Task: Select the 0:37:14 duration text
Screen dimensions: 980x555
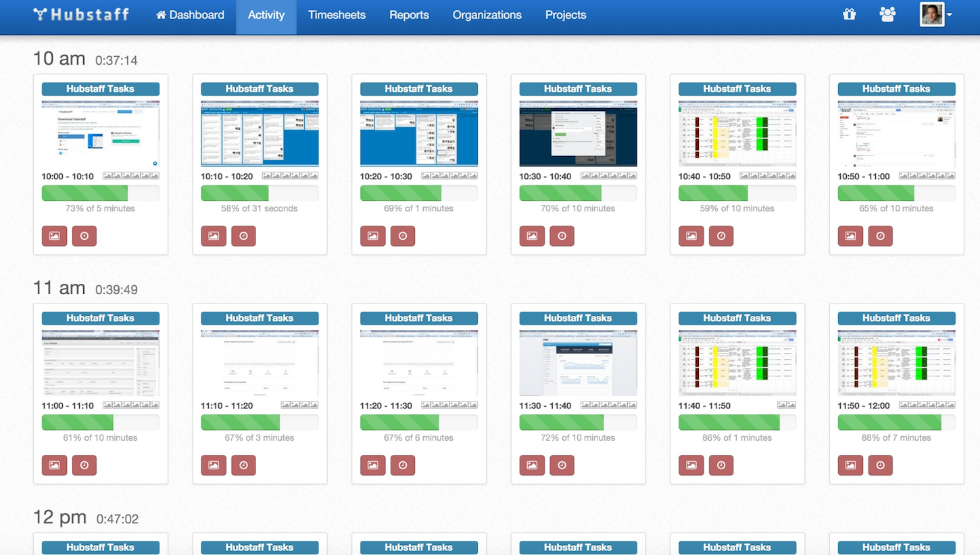Action: (x=116, y=61)
